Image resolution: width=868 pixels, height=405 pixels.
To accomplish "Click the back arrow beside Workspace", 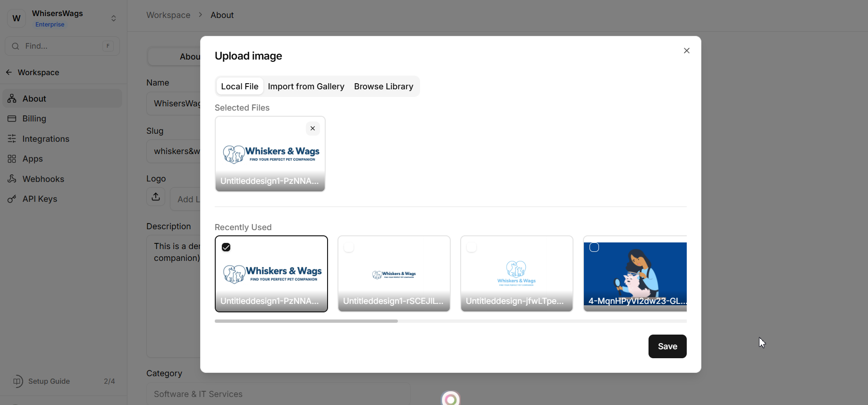I will pyautogui.click(x=9, y=72).
